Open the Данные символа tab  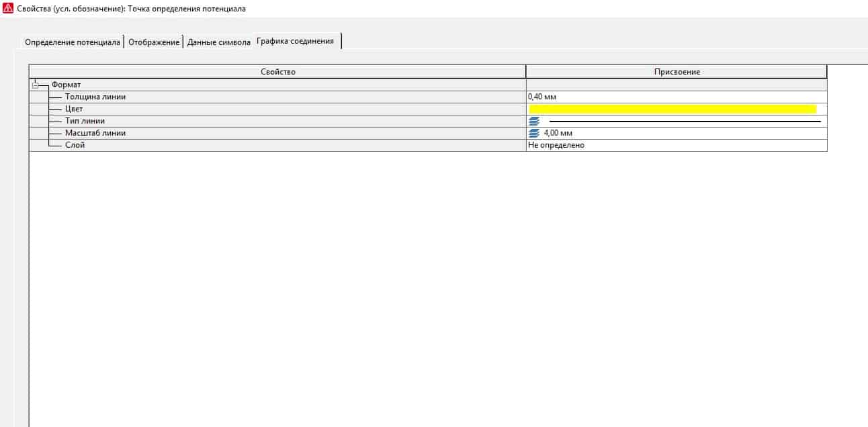(218, 42)
